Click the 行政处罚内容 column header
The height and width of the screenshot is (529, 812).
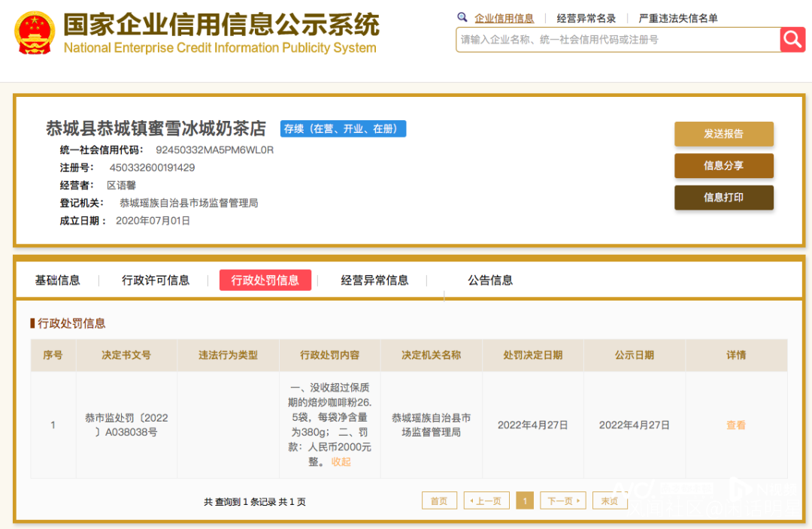tap(329, 355)
